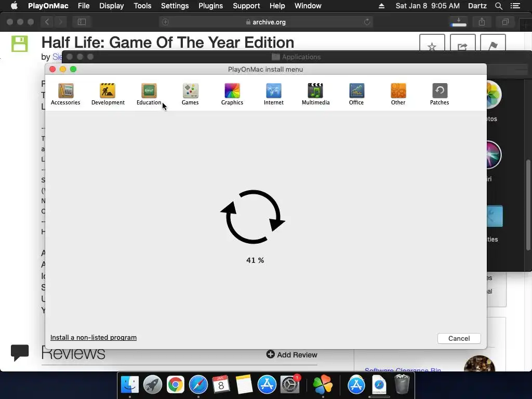Reload the archive.org page
The height and width of the screenshot is (399, 532).
tap(367, 22)
